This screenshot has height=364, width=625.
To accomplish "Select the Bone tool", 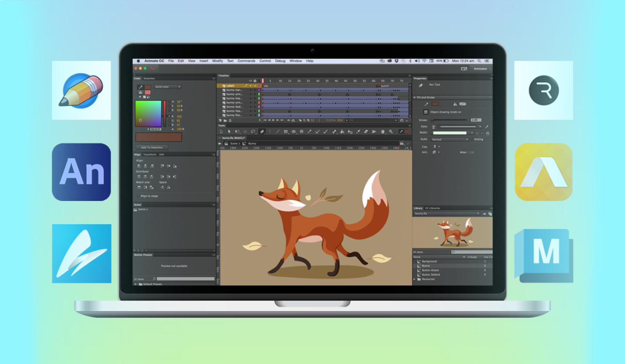I will pyautogui.click(x=334, y=132).
